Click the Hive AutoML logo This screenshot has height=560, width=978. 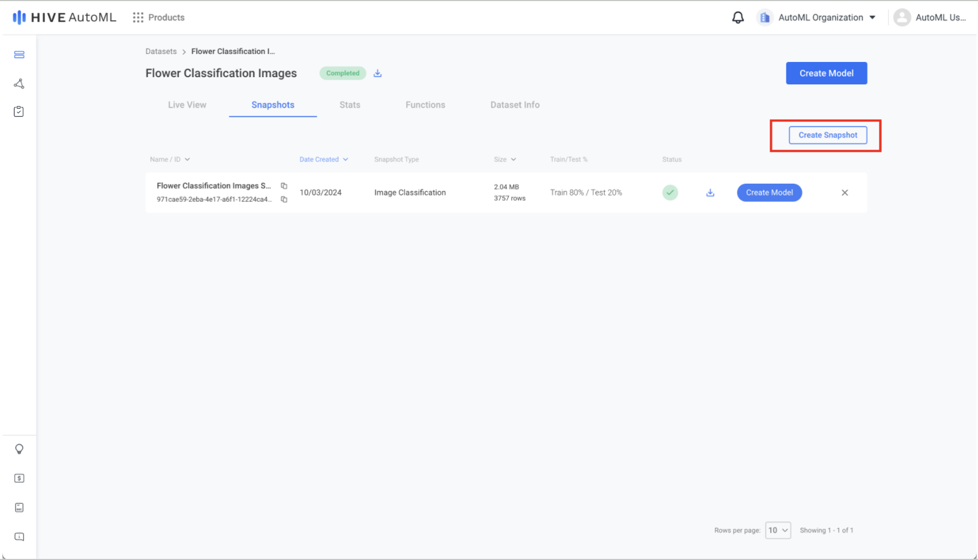64,17
